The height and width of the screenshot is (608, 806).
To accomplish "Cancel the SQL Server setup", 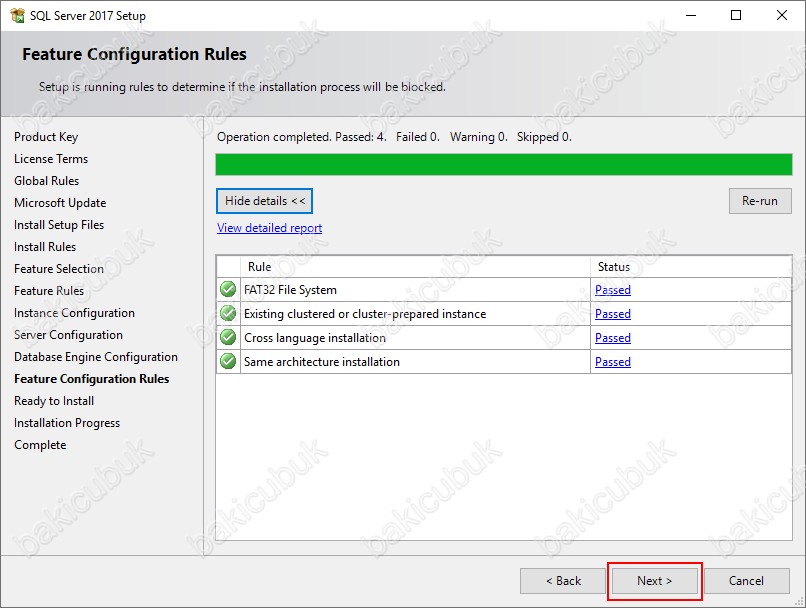I will [746, 581].
